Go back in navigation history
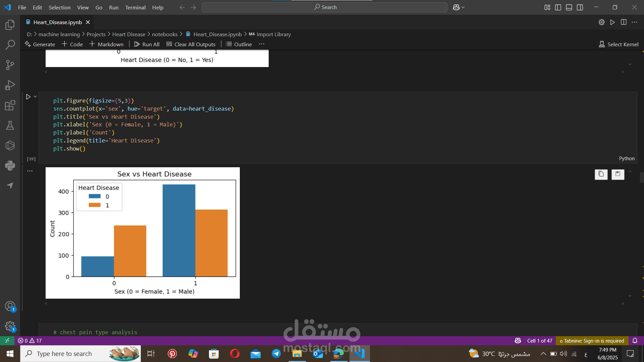 coord(182,7)
